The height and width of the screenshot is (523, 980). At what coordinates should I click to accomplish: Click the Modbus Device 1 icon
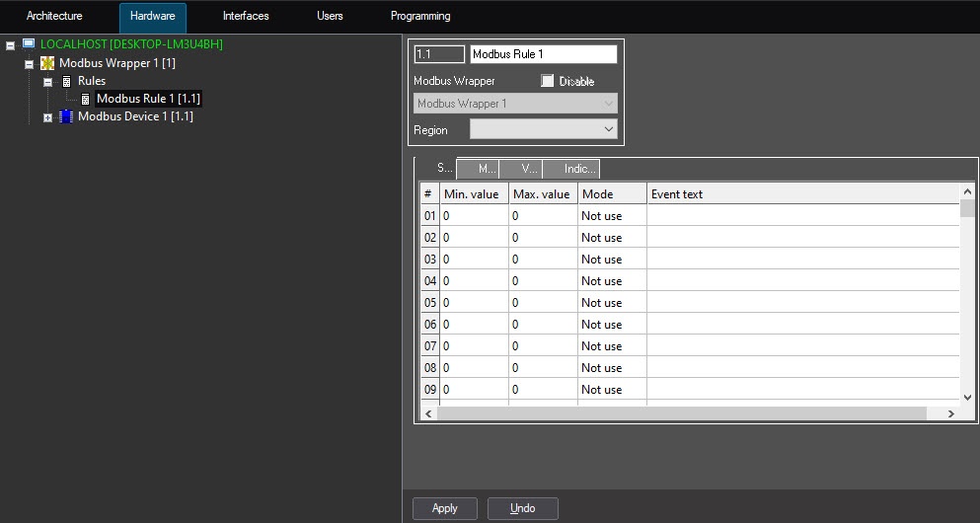[x=66, y=116]
